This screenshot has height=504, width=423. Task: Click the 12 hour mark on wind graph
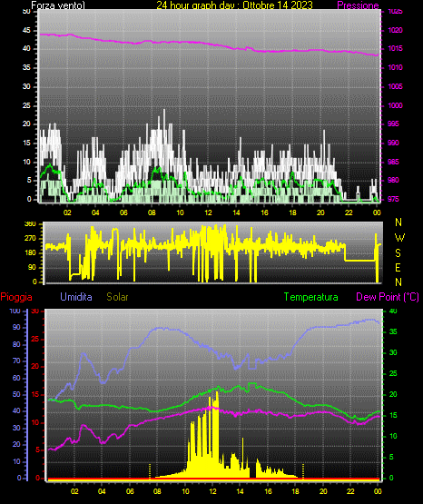point(208,212)
